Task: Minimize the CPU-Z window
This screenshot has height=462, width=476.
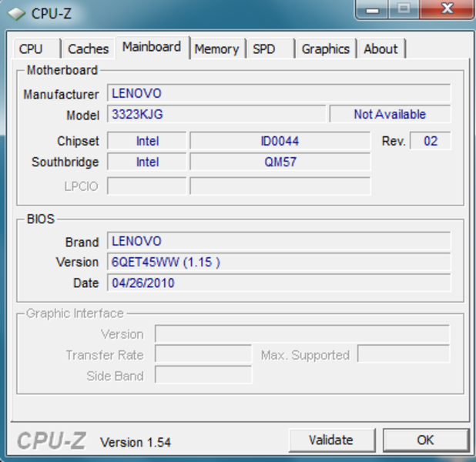Action: pos(372,10)
